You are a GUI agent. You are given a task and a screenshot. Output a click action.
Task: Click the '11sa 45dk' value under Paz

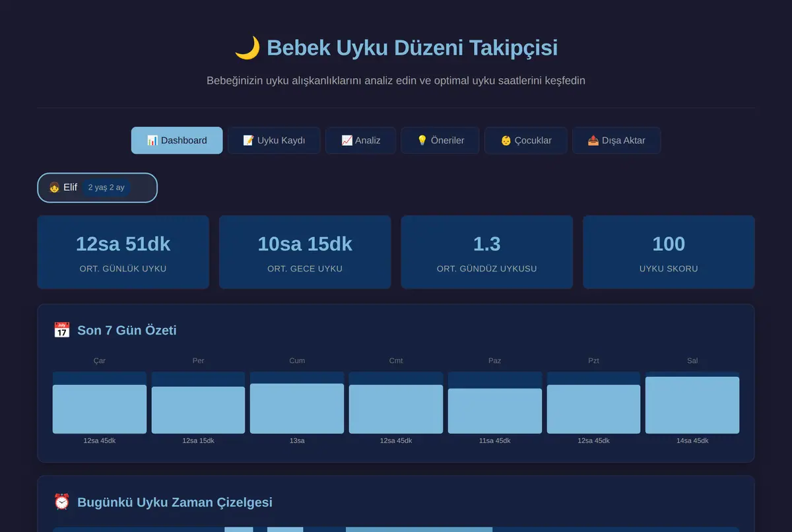495,441
